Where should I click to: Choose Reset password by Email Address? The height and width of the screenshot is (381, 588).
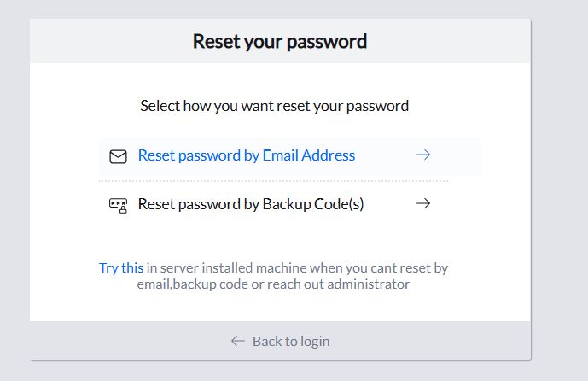(x=246, y=155)
